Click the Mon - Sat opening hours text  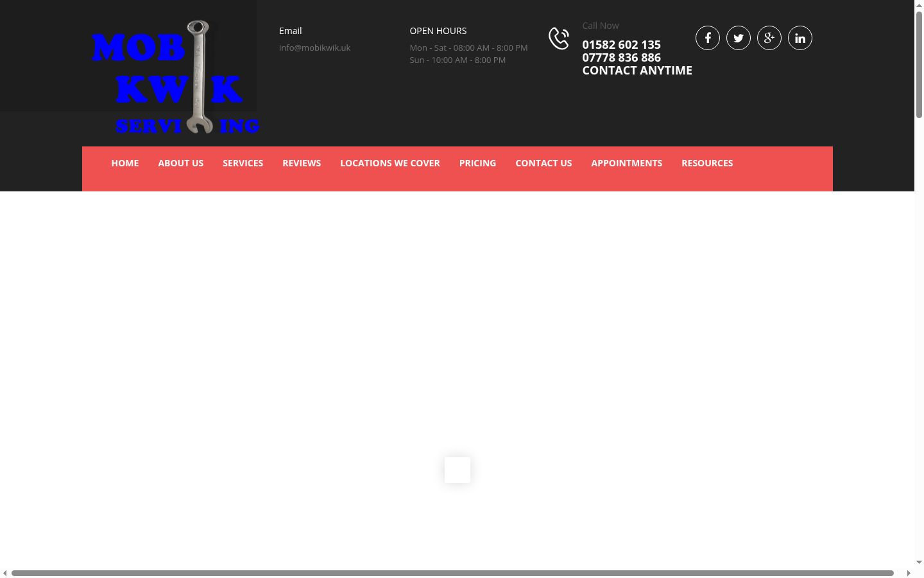(x=468, y=48)
